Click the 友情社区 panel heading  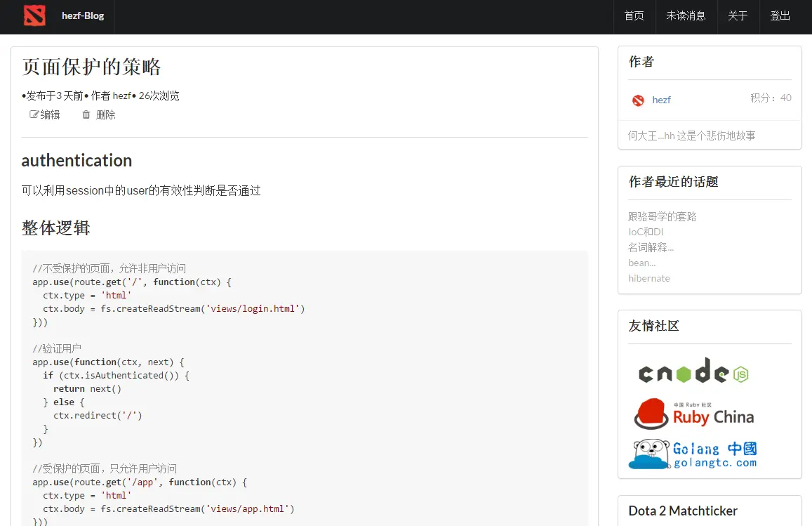pos(653,326)
